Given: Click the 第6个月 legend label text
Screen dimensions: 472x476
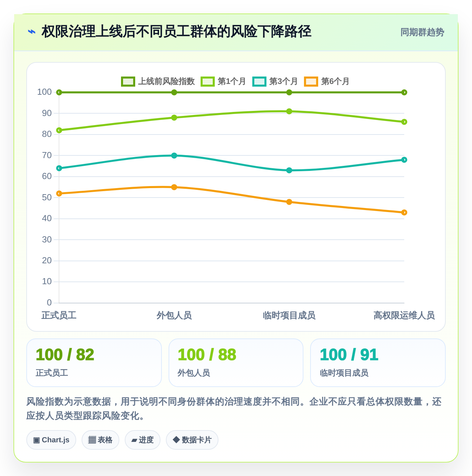Looking at the screenshot, I should pyautogui.click(x=335, y=82).
